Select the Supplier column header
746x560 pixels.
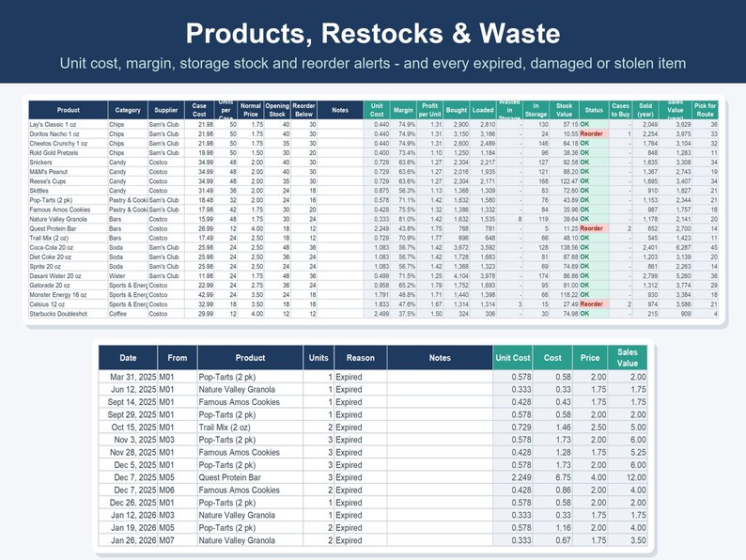tap(166, 110)
